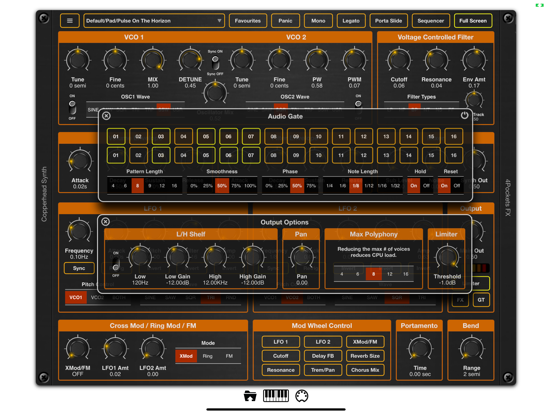Viewport: 552px width, 414px height.
Task: Assign Mod Wheel to LFO 1
Action: click(x=281, y=342)
